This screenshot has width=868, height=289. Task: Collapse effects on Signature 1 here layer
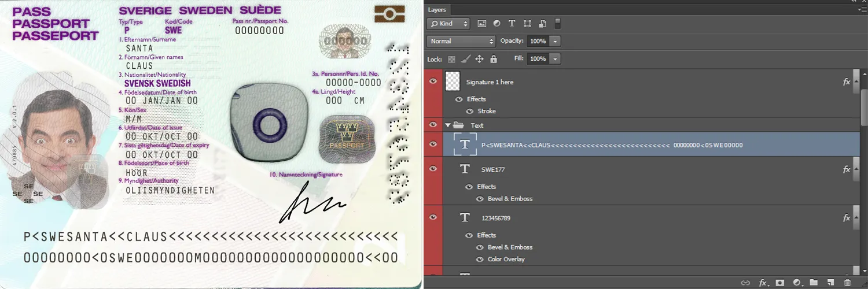[855, 82]
